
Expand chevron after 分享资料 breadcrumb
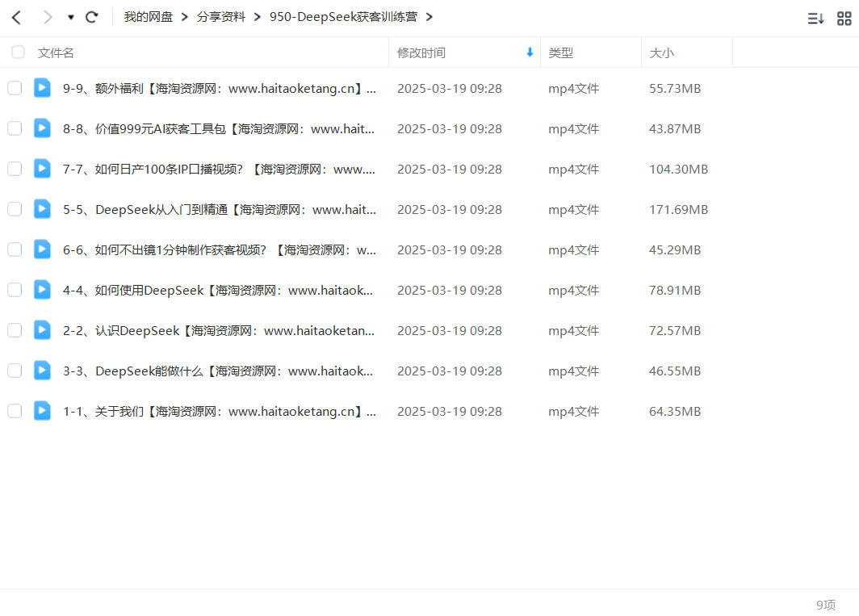[257, 18]
